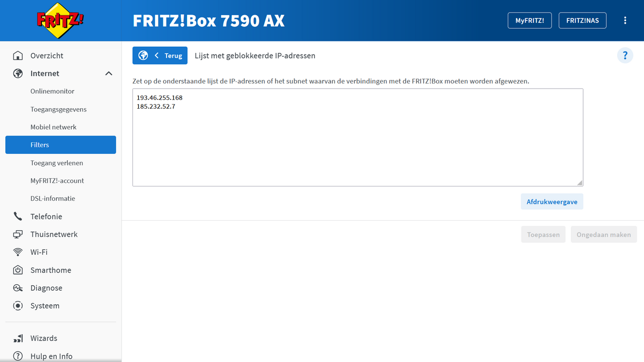Click the Smarthome icon

coord(18,270)
